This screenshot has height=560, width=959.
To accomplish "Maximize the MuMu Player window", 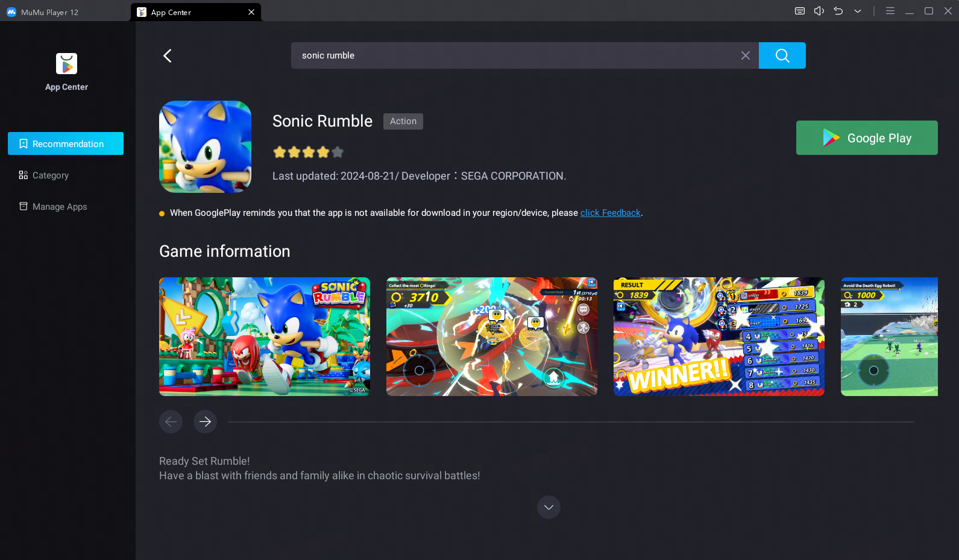I will click(929, 11).
